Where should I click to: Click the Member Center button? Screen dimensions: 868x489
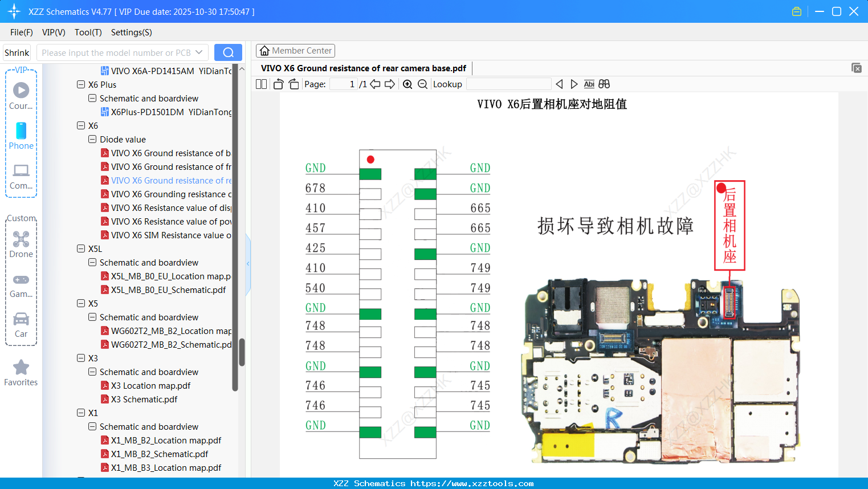(295, 50)
